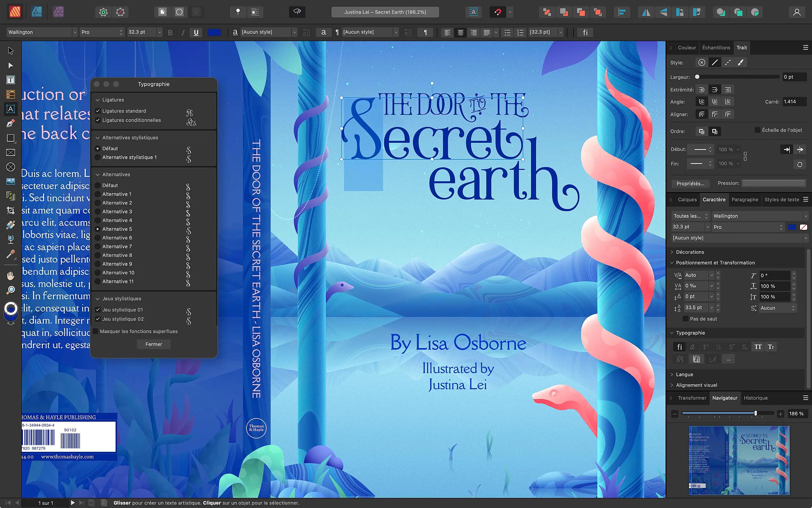812x508 pixels.
Task: Select the Vector Crop tool
Action: [x=10, y=211]
